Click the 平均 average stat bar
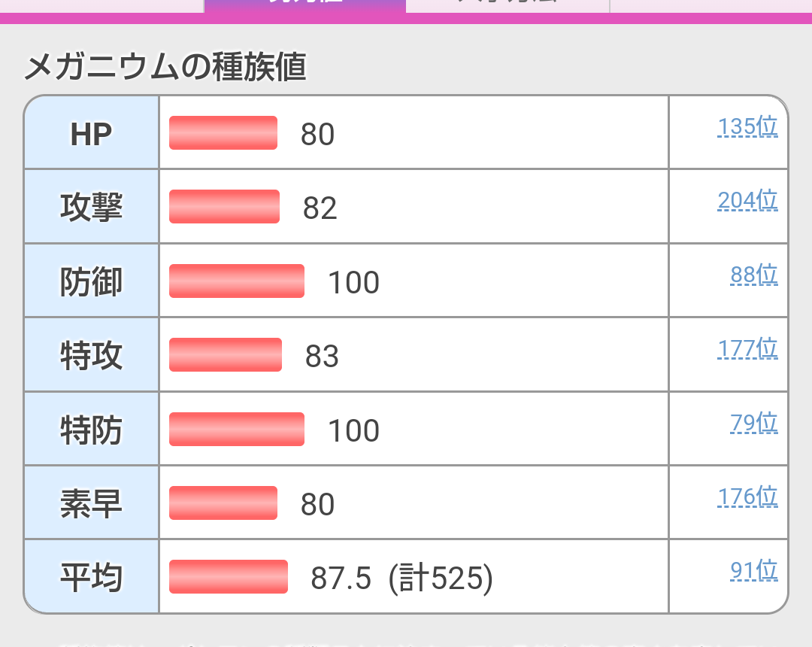Image resolution: width=812 pixels, height=647 pixels. [229, 577]
